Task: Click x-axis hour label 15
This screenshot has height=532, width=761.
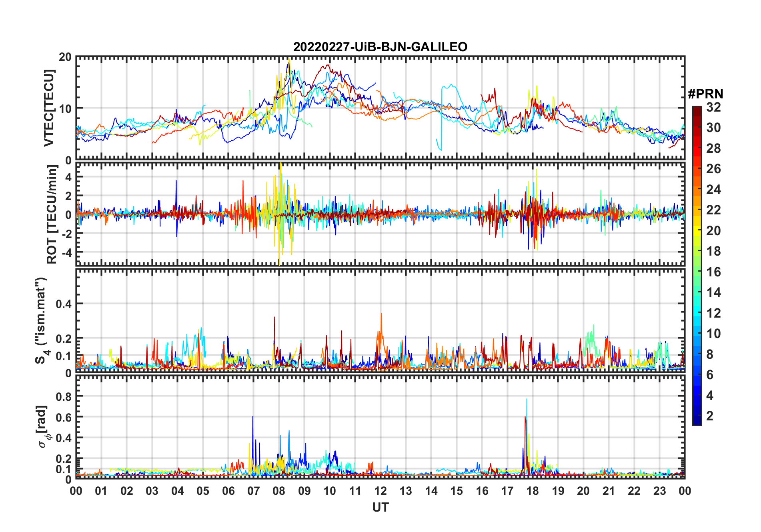Action: point(457,491)
